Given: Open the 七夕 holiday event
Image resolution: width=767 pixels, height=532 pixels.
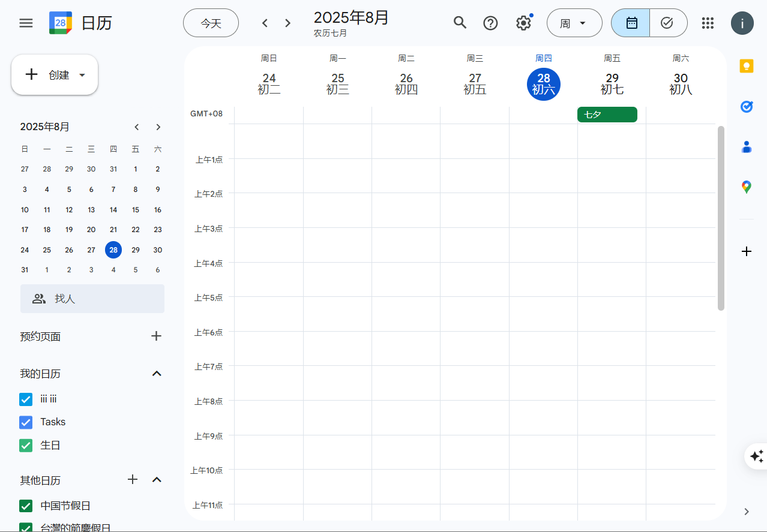Looking at the screenshot, I should 607,115.
